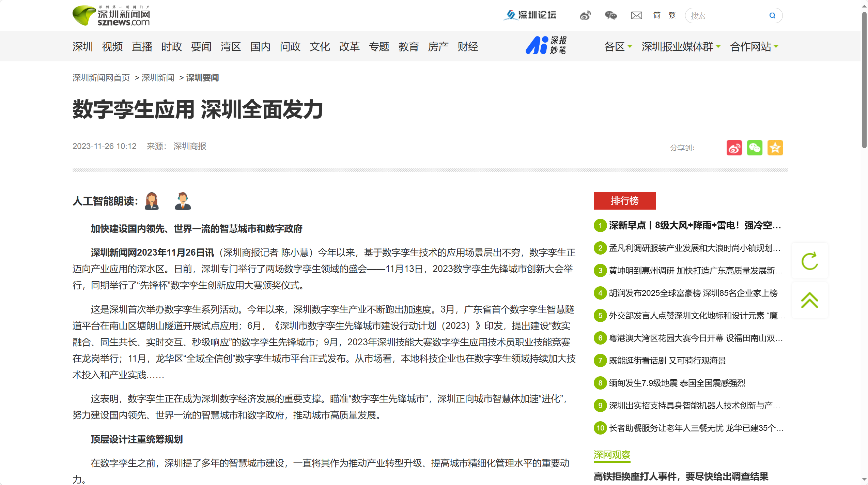Open the 湾区 nav item
This screenshot has width=868, height=485.
pos(231,46)
